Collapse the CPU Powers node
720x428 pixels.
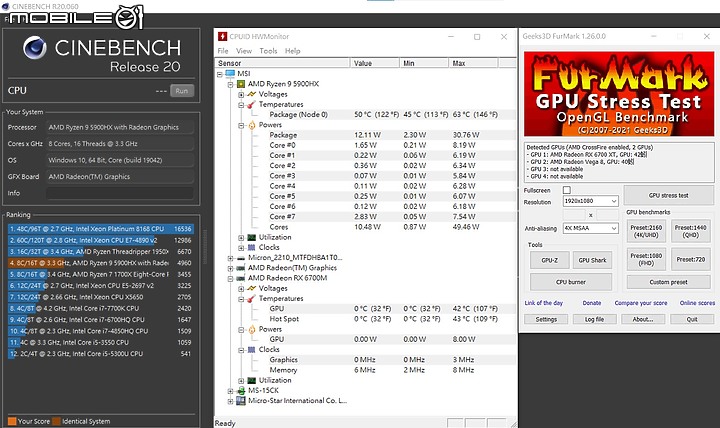[x=241, y=125]
